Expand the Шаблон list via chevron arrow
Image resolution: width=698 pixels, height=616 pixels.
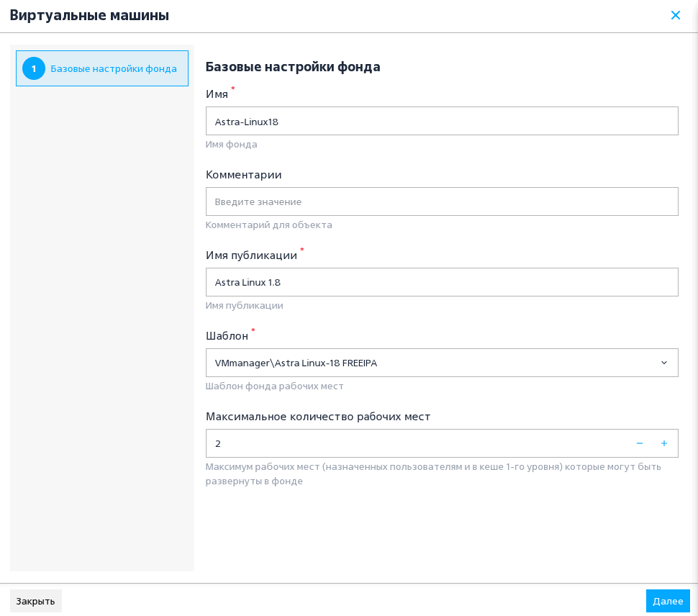(663, 363)
